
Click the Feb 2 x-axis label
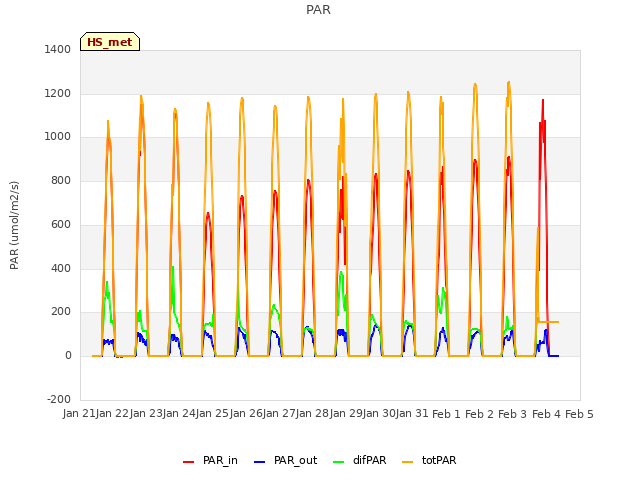pyautogui.click(x=479, y=414)
